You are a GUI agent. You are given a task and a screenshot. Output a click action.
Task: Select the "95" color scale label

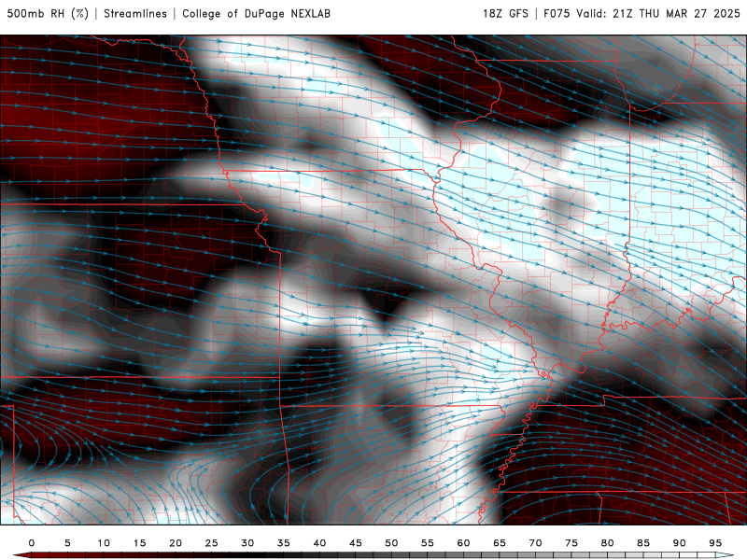(x=715, y=543)
